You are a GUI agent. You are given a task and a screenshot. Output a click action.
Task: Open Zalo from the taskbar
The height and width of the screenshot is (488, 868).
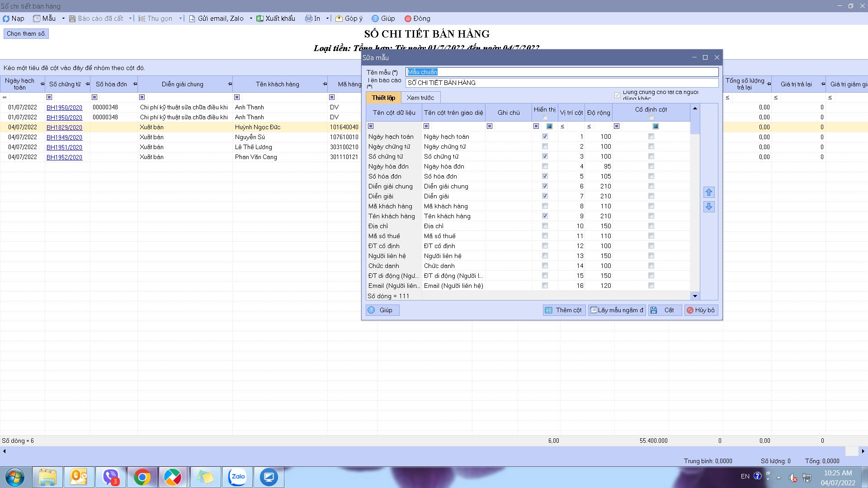click(237, 477)
